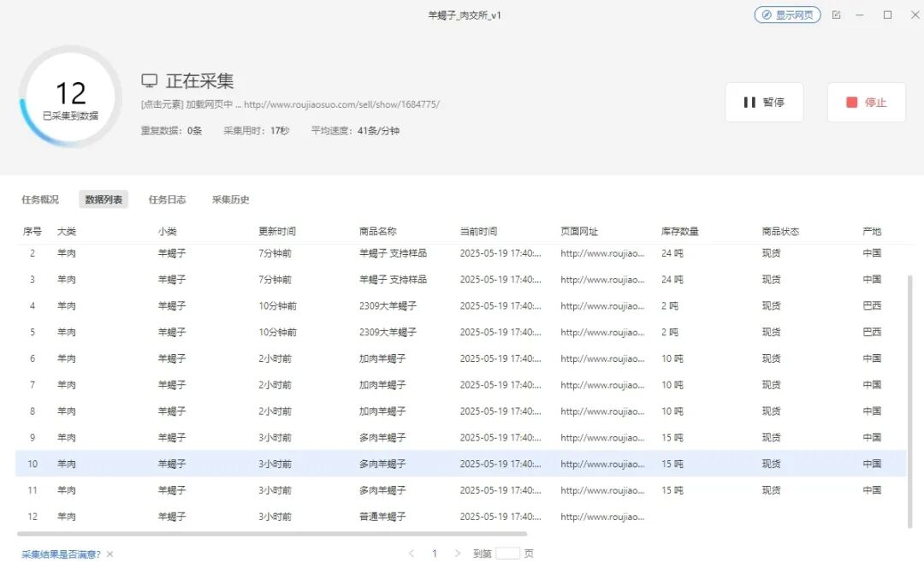This screenshot has width=924, height=568.
Task: Click the compass icon inside 显示网页 button
Action: point(767,15)
